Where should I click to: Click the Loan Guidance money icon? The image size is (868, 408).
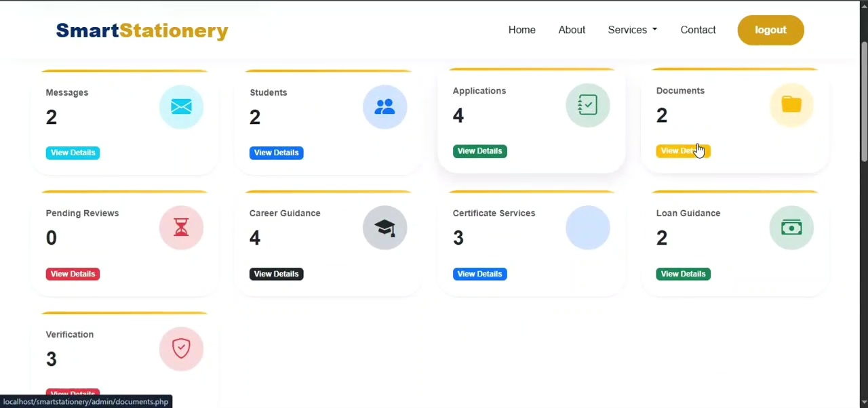coord(791,228)
